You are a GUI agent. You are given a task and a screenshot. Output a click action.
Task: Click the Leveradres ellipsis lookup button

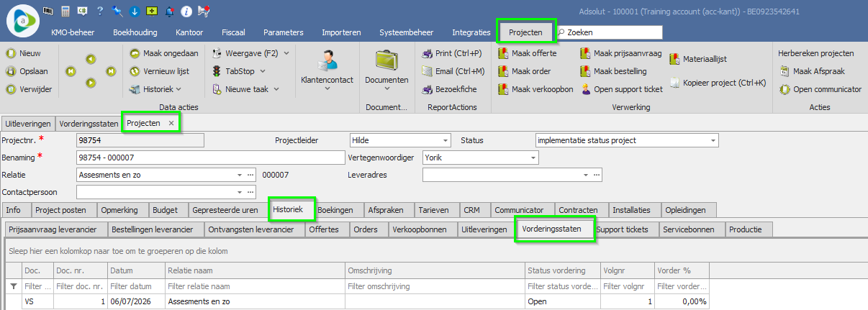(x=597, y=175)
